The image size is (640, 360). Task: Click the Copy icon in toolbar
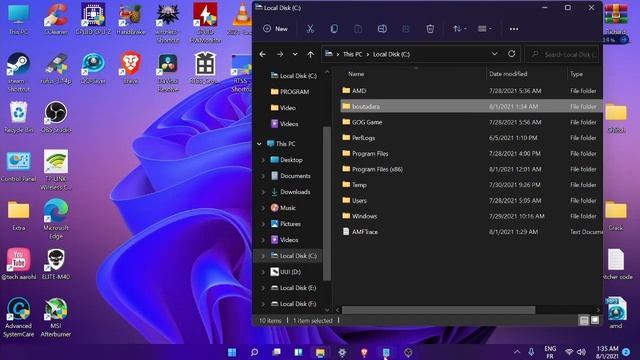pos(334,29)
